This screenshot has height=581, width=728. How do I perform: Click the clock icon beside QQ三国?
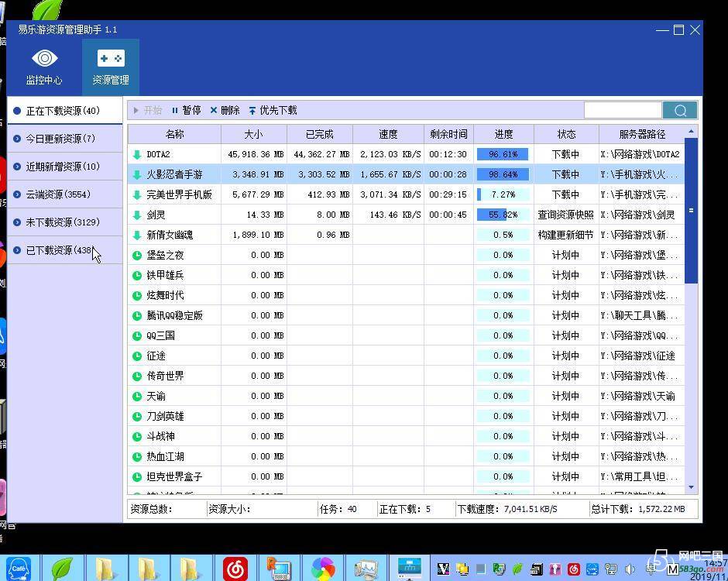click(x=137, y=335)
